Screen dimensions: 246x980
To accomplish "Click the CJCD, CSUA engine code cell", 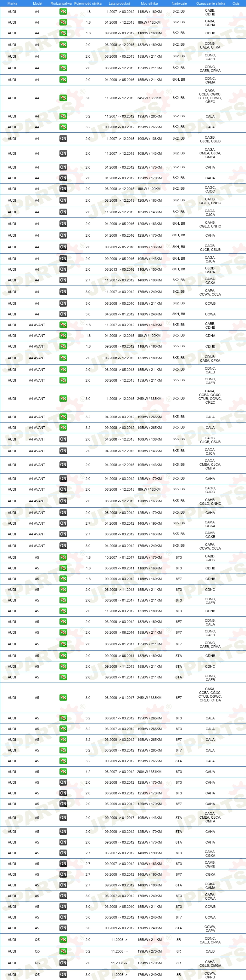I will click(210, 270).
